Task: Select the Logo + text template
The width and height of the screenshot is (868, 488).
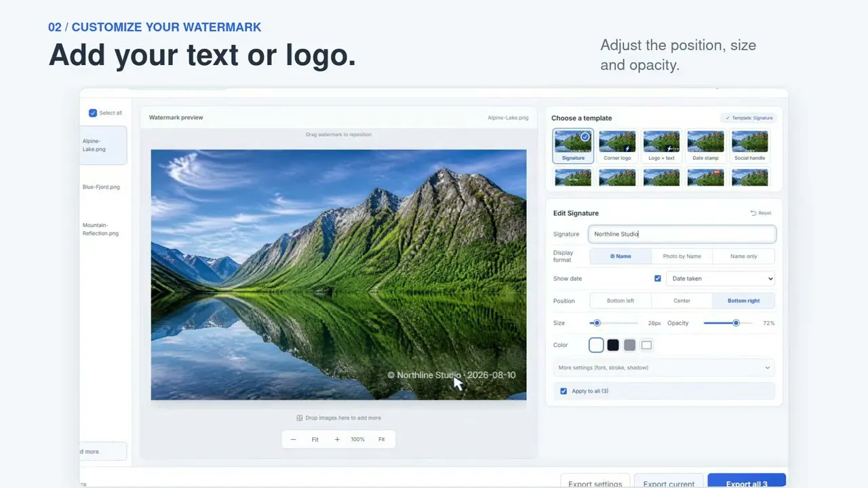Action: [x=661, y=146]
